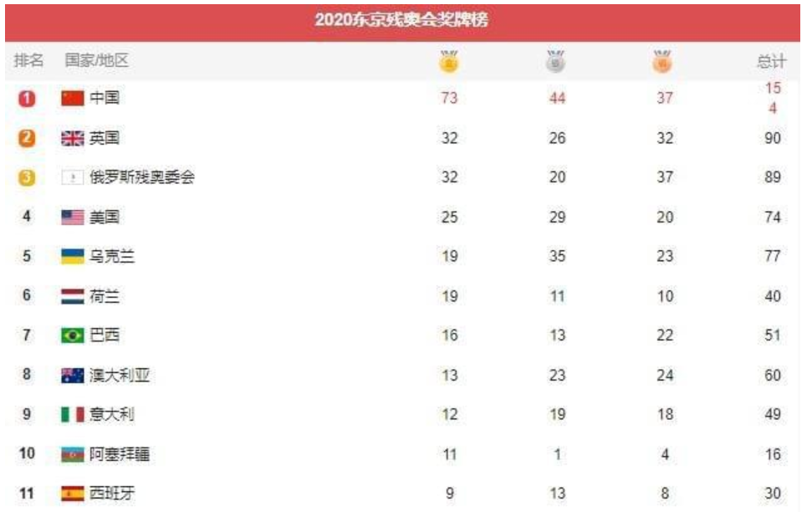This screenshot has height=512, width=812.
Task: Select the orange rank 2 badge
Action: tap(27, 138)
